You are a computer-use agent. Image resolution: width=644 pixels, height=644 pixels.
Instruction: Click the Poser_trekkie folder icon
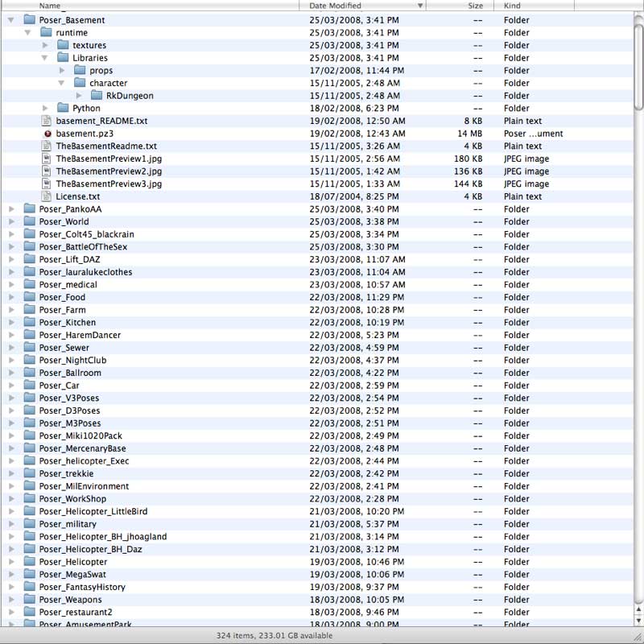click(29, 473)
